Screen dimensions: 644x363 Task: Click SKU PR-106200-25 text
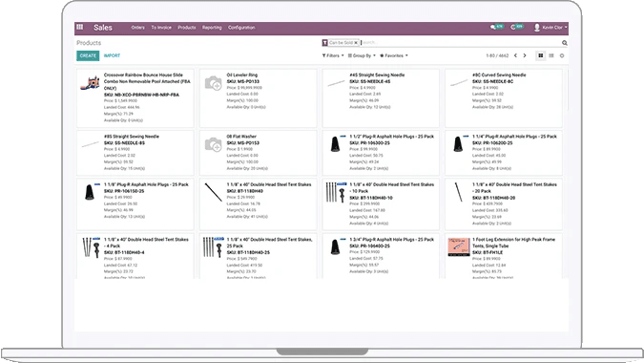(x=492, y=143)
